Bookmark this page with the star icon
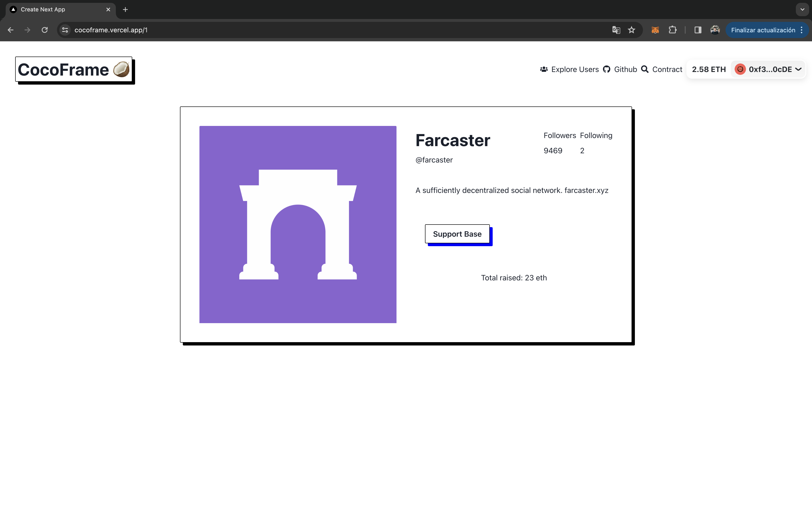 tap(631, 30)
